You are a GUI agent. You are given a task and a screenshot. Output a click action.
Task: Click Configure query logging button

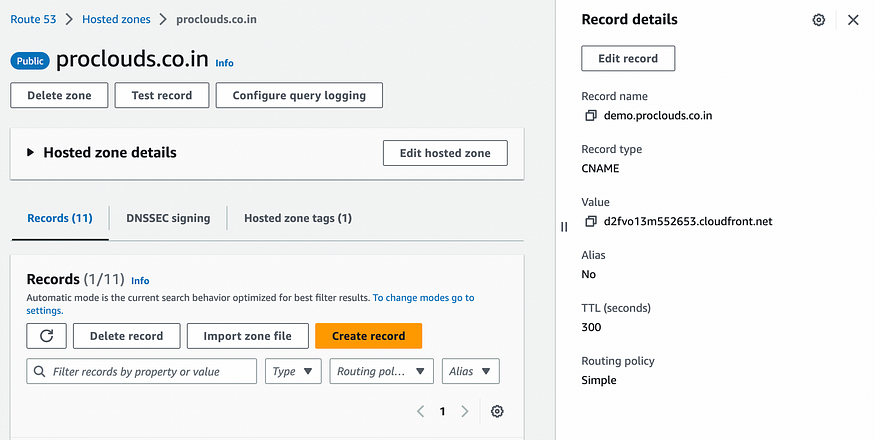pyautogui.click(x=299, y=95)
